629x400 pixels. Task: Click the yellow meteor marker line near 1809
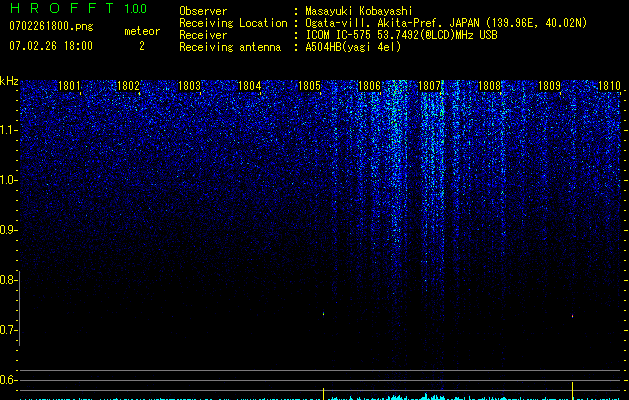(x=572, y=391)
